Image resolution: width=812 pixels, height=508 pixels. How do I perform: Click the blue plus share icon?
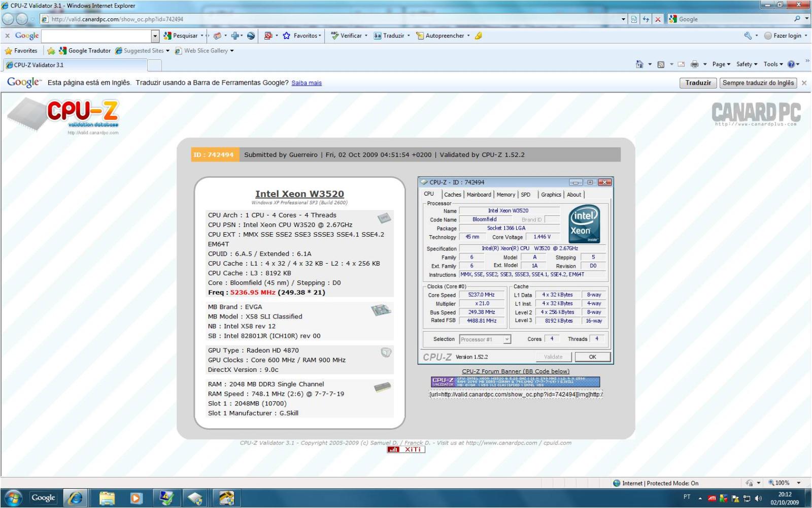(x=235, y=36)
